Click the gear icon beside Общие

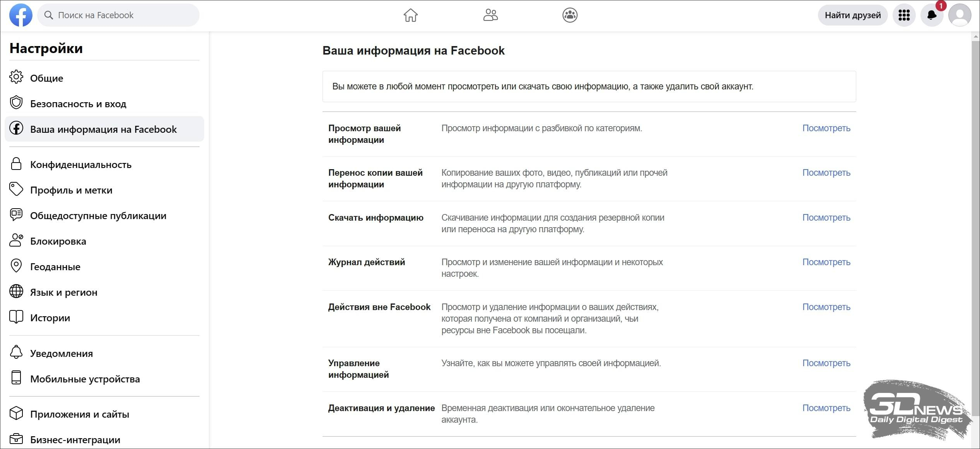point(16,77)
